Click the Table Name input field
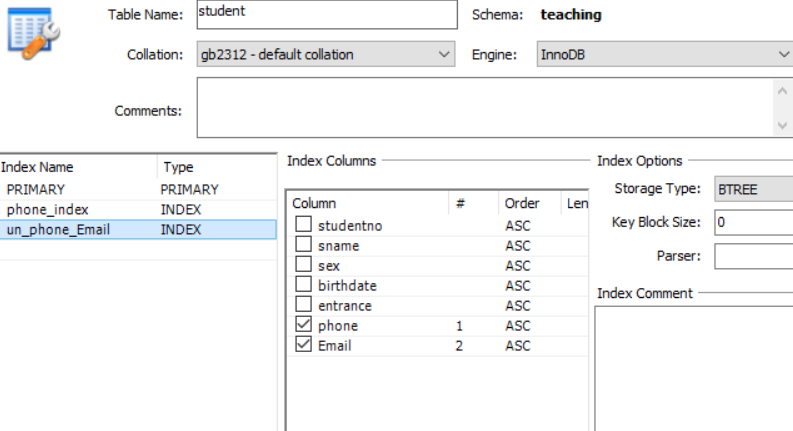The height and width of the screenshot is (431, 793). [x=325, y=14]
